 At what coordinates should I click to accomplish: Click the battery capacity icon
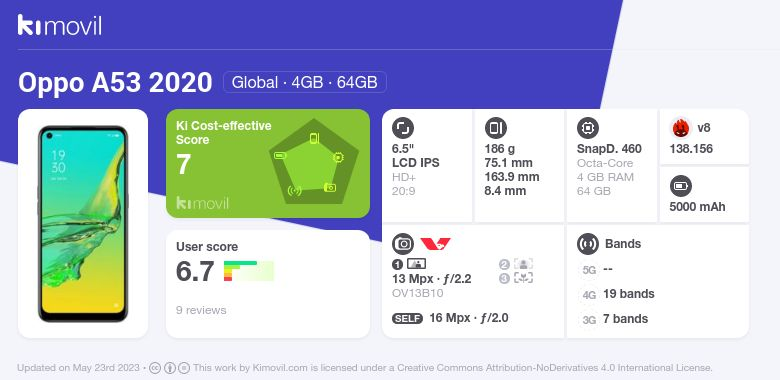pyautogui.click(x=681, y=187)
